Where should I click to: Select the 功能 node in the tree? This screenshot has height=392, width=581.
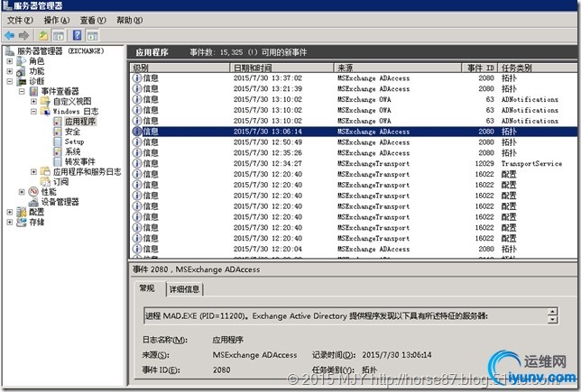tap(36, 71)
